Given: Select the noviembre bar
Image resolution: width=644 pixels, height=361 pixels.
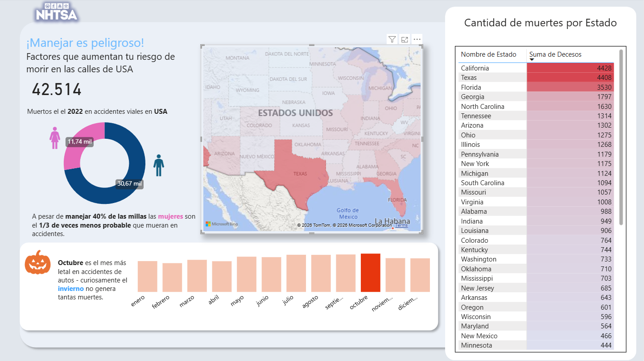Looking at the screenshot, I should point(395,275).
